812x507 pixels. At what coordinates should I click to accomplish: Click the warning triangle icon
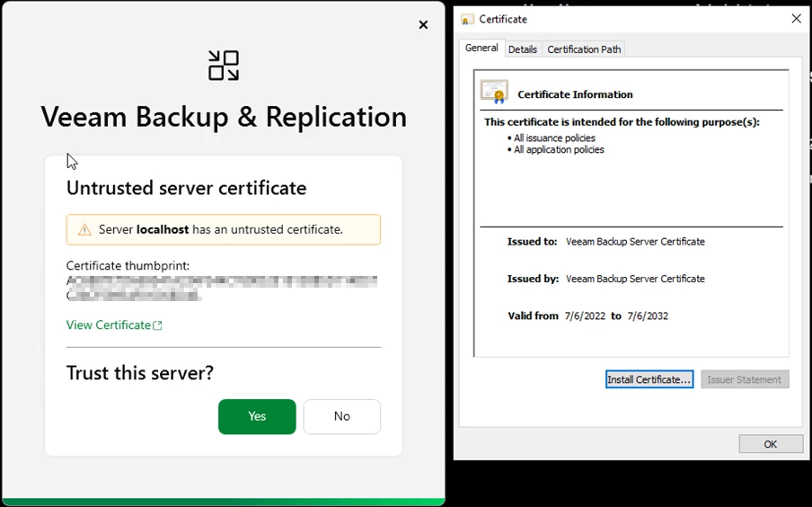click(84, 230)
